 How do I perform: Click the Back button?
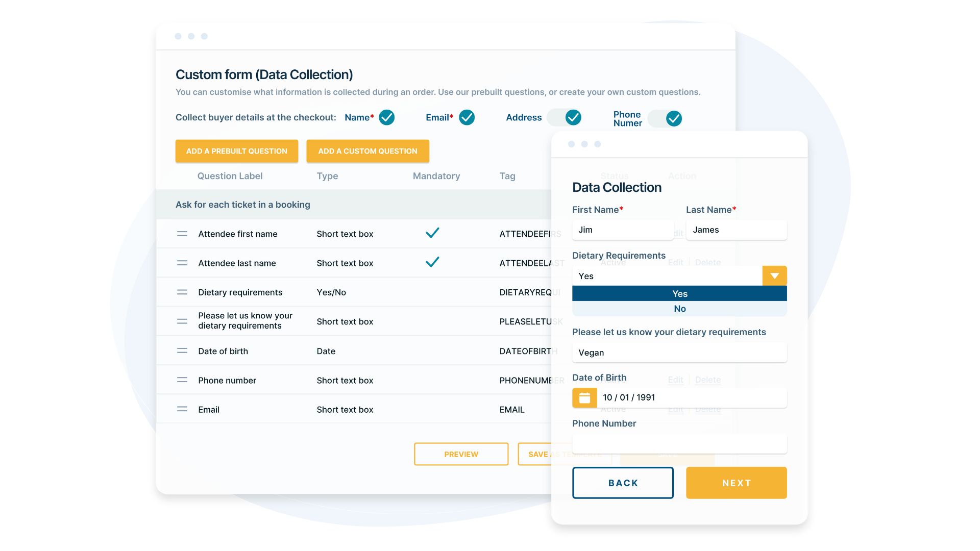pos(623,483)
